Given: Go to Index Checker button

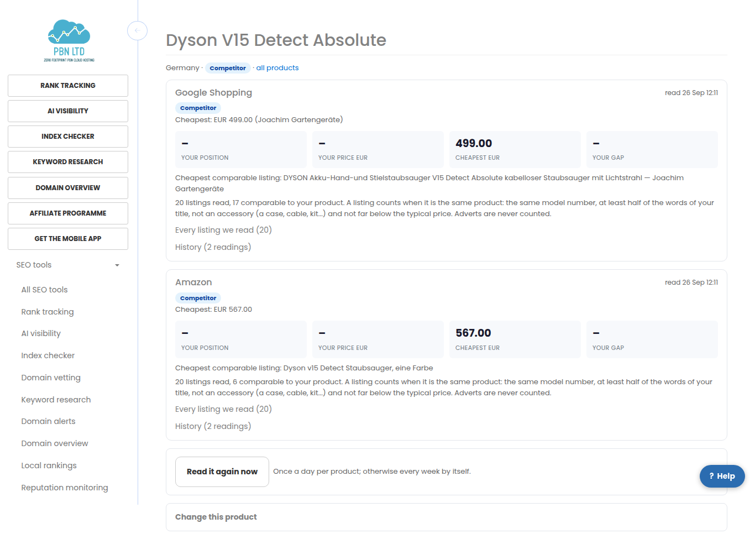Looking at the screenshot, I should pos(68,137).
